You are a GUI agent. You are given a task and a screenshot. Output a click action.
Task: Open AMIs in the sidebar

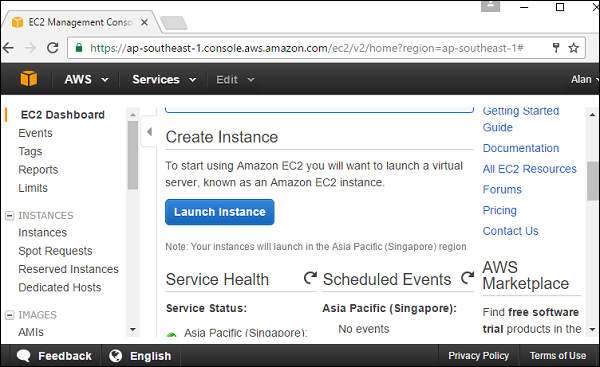click(31, 332)
